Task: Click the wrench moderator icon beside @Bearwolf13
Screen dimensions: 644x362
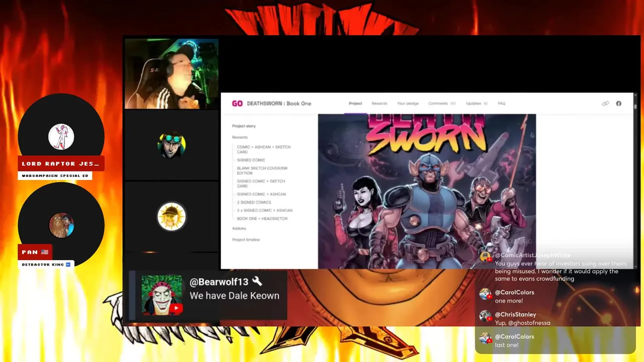Action: pyautogui.click(x=257, y=281)
